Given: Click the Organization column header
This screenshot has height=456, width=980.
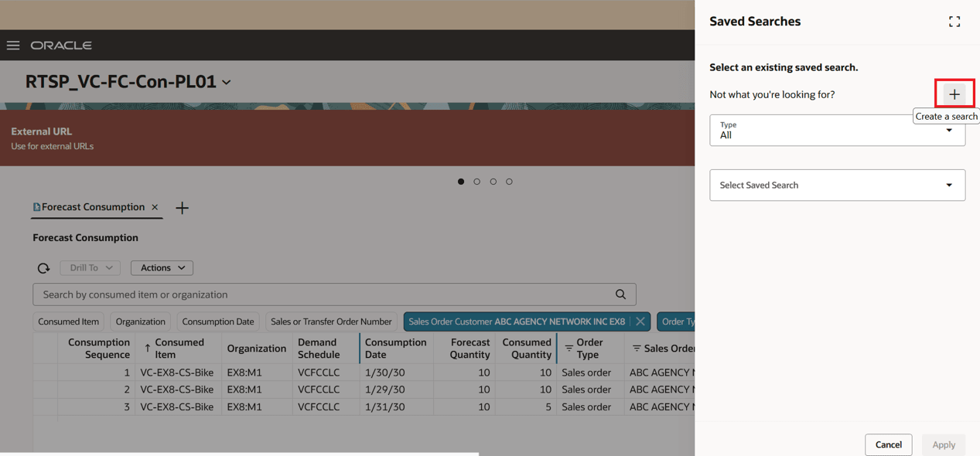Looking at the screenshot, I should [x=257, y=349].
